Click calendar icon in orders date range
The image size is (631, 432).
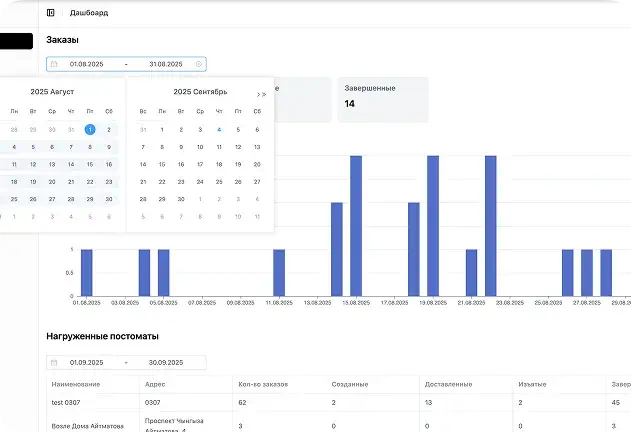click(x=55, y=64)
